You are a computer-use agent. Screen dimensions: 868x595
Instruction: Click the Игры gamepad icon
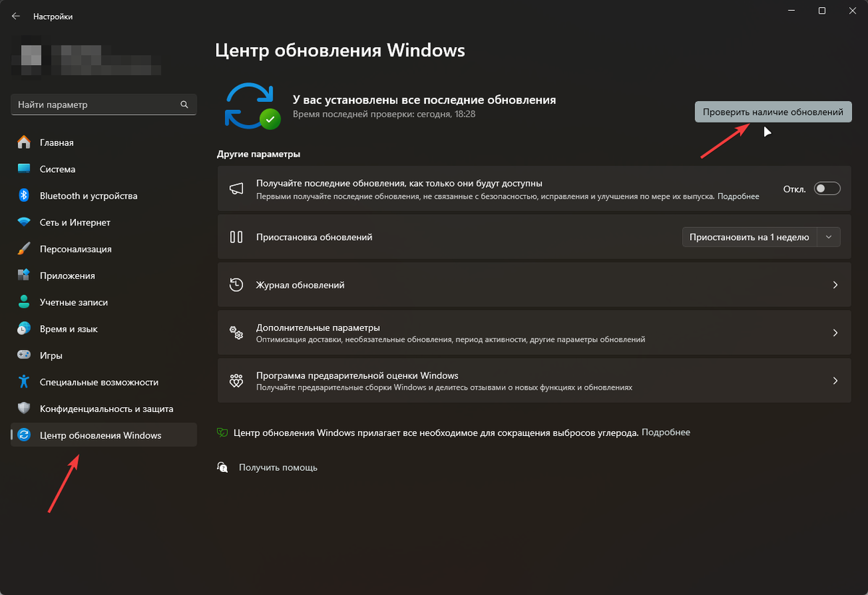pyautogui.click(x=24, y=356)
